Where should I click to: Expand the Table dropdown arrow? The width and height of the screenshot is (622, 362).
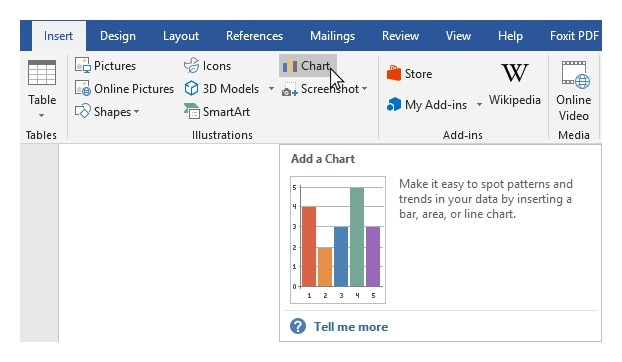[41, 115]
